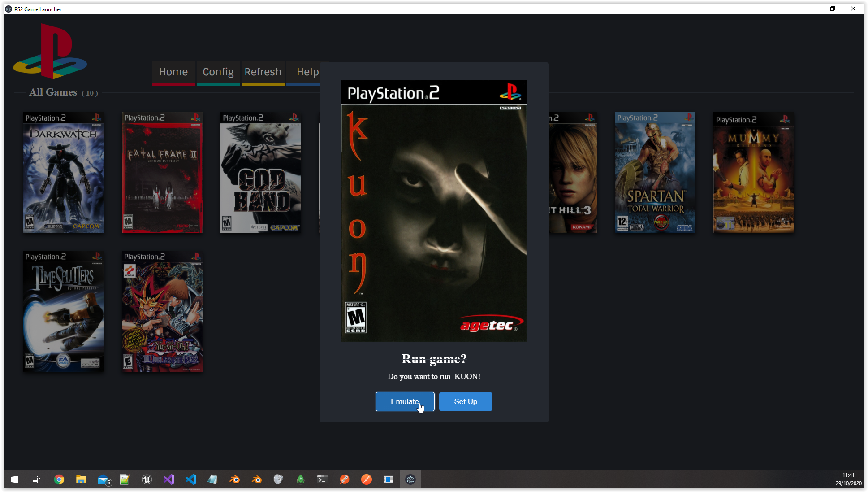Open the Home tab

[x=173, y=72]
